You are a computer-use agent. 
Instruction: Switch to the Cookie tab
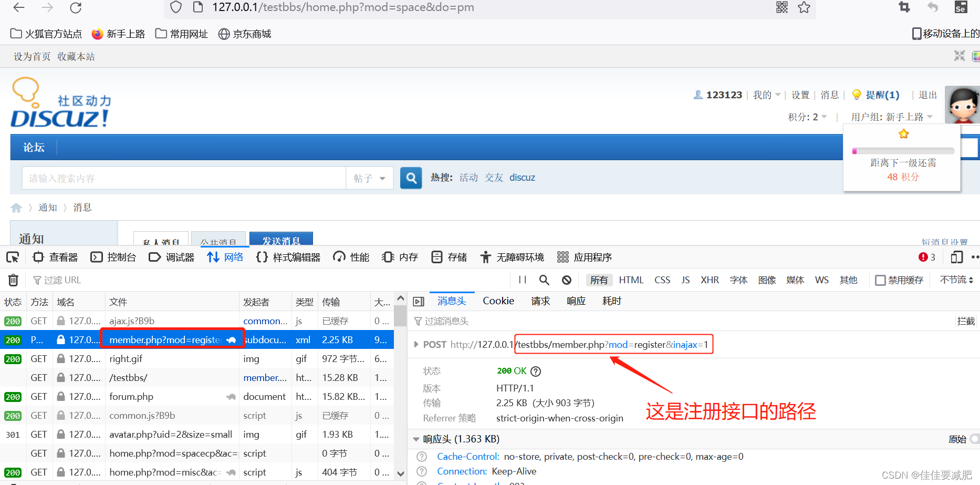[497, 301]
